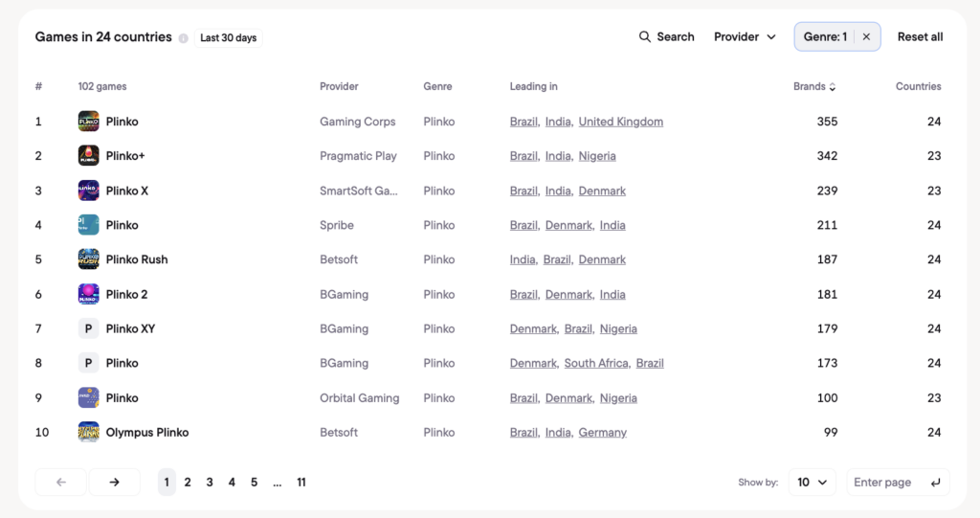The image size is (980, 518).
Task: Click the enter-page submit arrow icon
Action: (935, 483)
